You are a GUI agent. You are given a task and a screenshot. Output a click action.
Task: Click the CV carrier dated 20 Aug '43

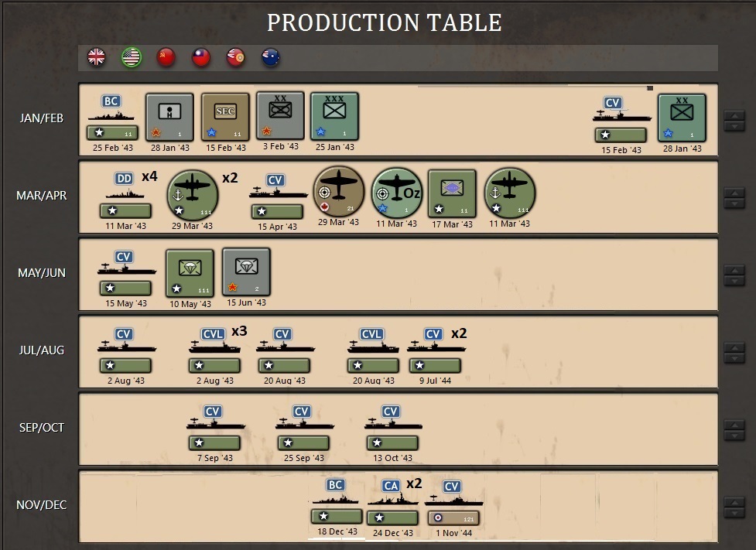click(285, 350)
